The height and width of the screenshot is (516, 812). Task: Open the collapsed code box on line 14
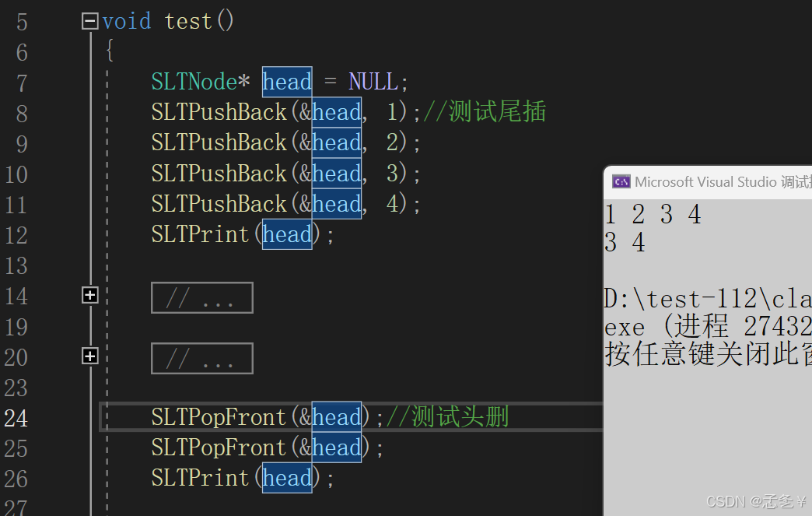click(202, 298)
